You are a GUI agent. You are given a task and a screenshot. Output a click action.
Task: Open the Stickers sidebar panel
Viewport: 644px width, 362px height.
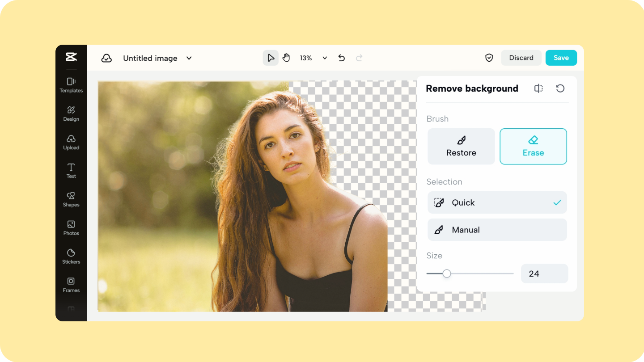[71, 257]
